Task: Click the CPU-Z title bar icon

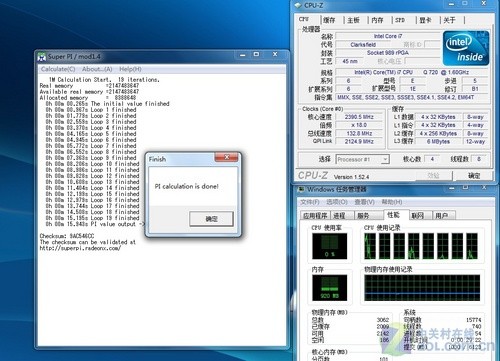Action: [298, 5]
